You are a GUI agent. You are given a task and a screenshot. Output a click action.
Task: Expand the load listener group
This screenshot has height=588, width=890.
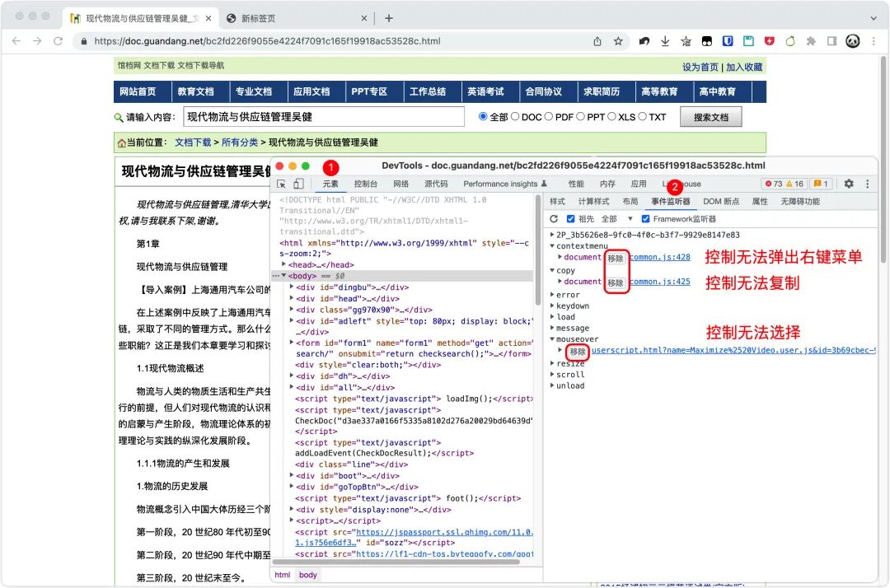click(x=551, y=317)
